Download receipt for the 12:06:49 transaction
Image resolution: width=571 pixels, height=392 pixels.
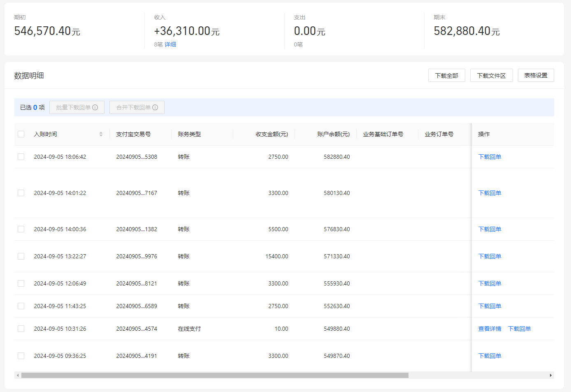point(490,283)
